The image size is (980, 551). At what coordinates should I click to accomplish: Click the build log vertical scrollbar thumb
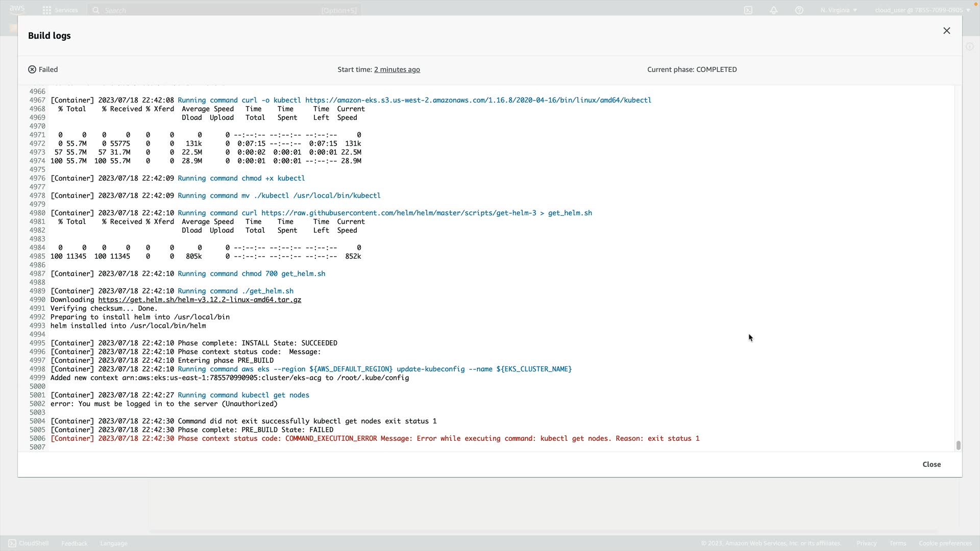point(958,445)
